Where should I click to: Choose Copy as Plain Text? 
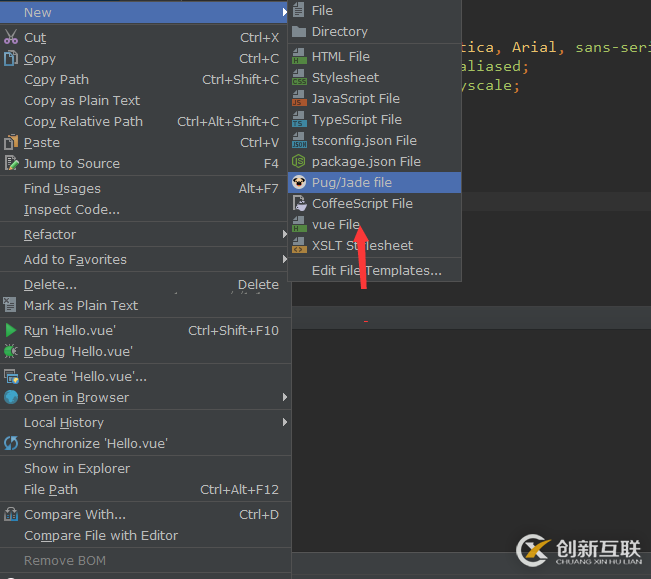coord(145,100)
